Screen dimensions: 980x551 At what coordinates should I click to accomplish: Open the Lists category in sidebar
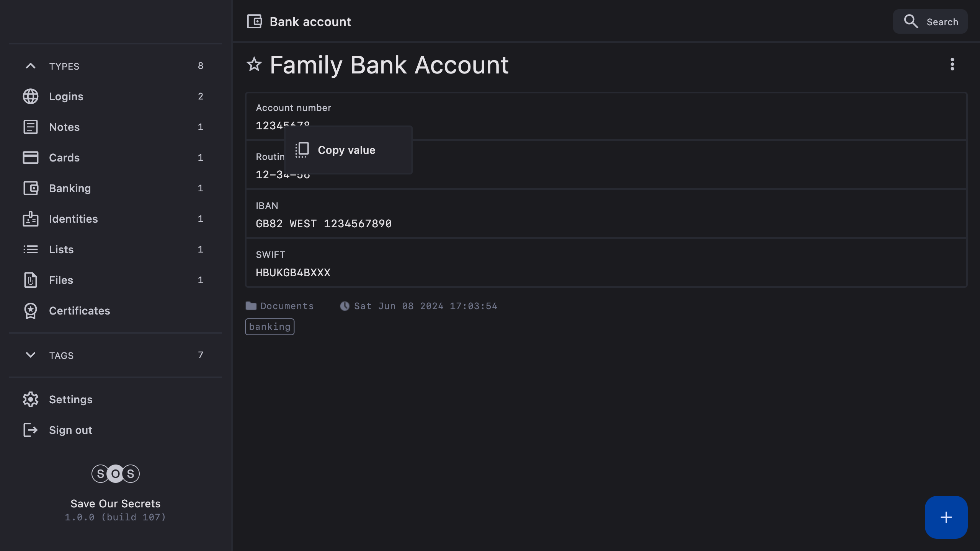click(x=61, y=249)
